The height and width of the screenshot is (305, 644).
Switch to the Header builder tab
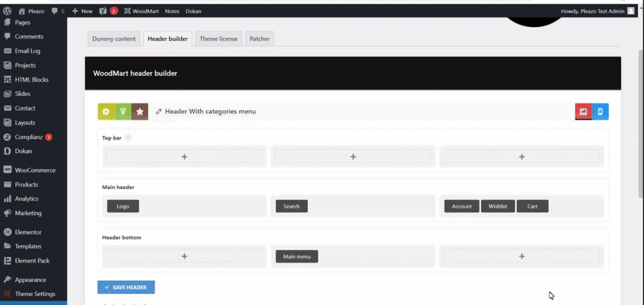(x=167, y=39)
